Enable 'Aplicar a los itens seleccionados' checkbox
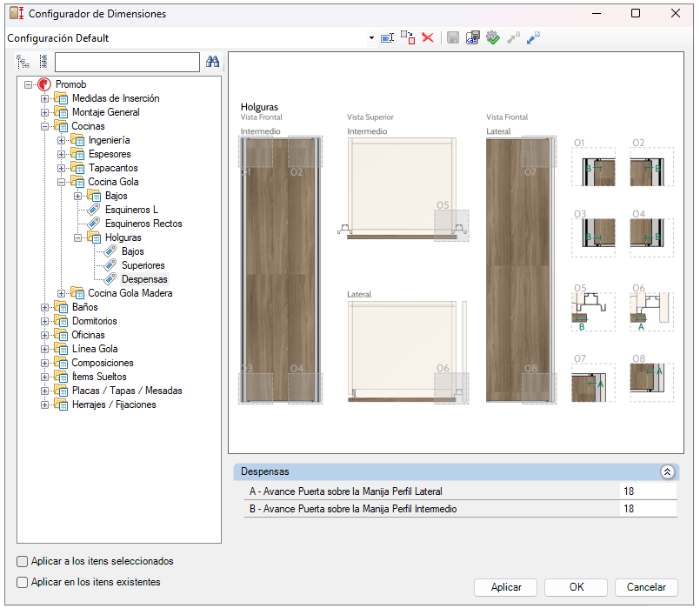This screenshot has height=615, width=700. point(23,562)
